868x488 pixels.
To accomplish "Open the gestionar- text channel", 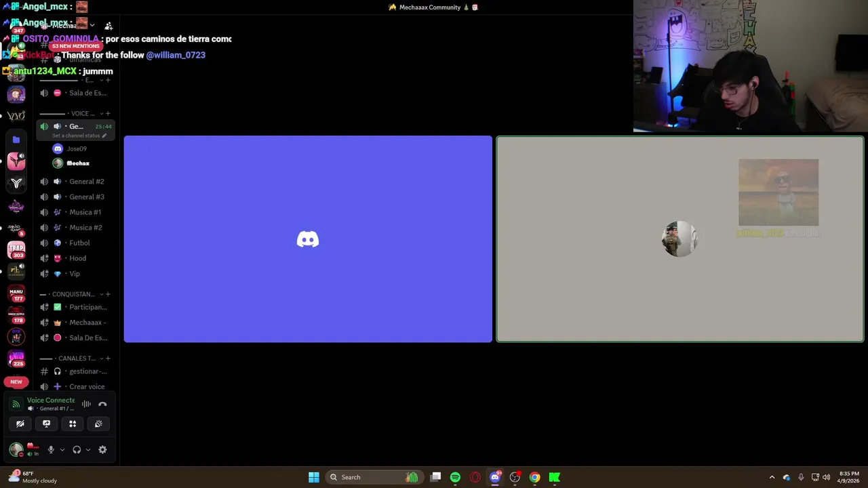I will [x=75, y=371].
